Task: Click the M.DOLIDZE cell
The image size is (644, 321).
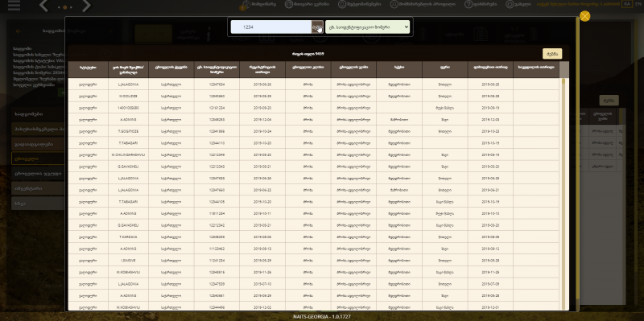Action: point(128,96)
